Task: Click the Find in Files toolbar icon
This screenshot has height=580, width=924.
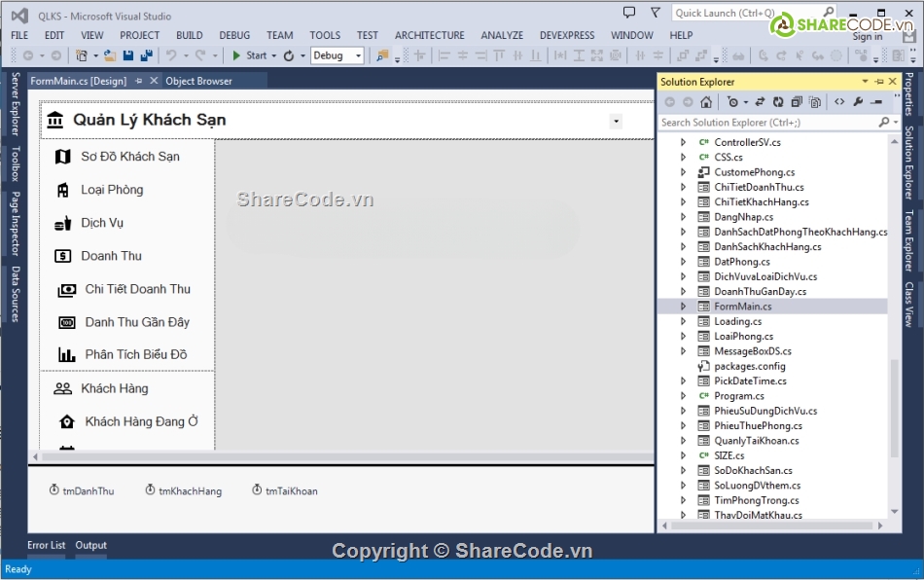Action: (x=382, y=55)
